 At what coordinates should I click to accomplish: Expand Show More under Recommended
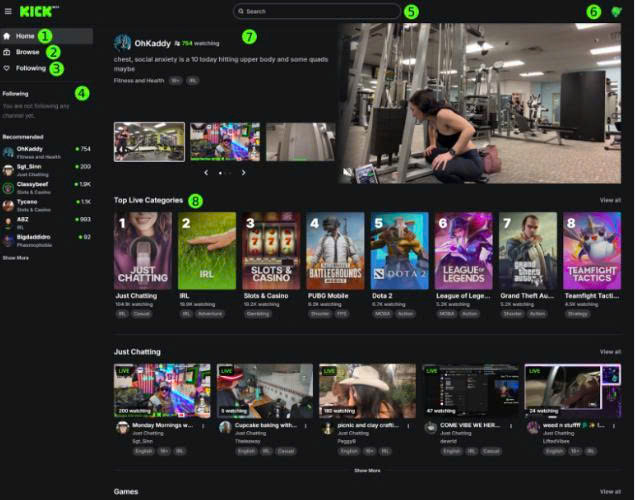16,258
